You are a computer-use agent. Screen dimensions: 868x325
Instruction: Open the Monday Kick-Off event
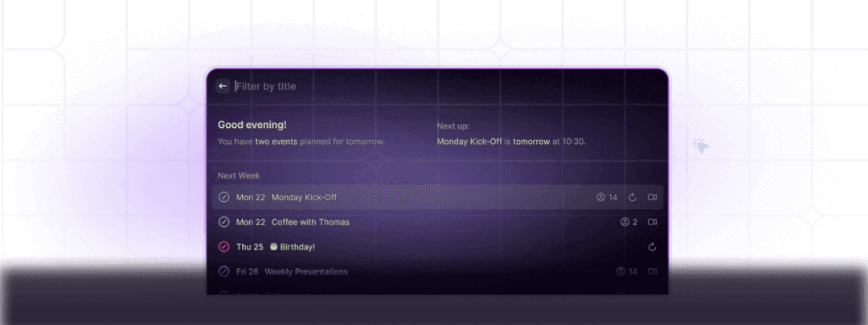(305, 197)
